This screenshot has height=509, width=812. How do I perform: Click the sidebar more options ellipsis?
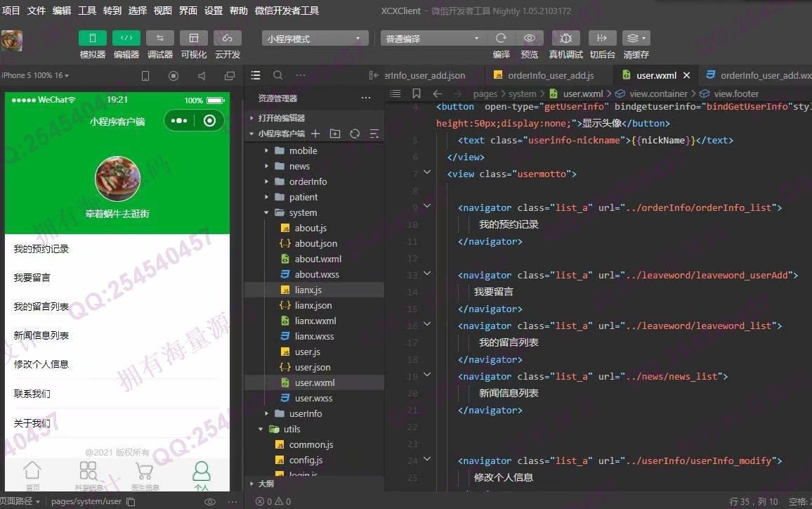(x=301, y=75)
